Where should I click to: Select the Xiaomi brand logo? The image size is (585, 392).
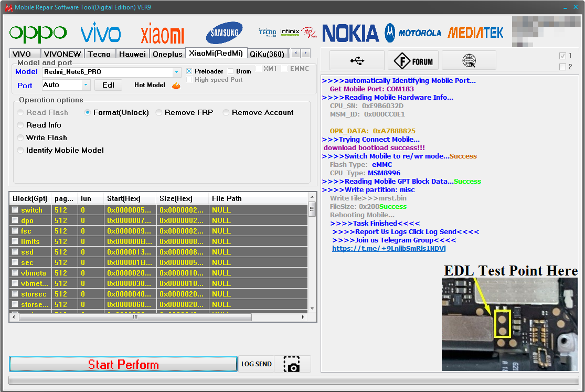[x=163, y=33]
